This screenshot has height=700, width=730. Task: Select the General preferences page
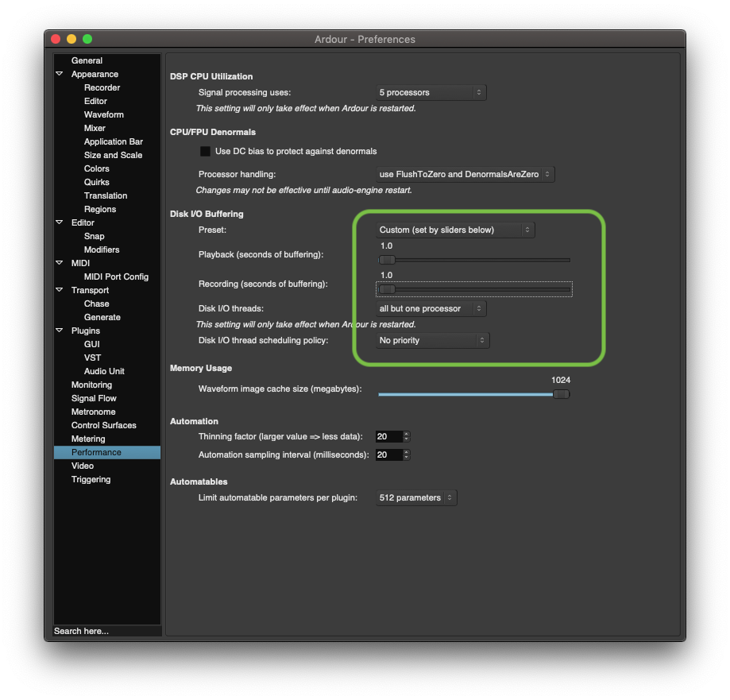tap(87, 60)
